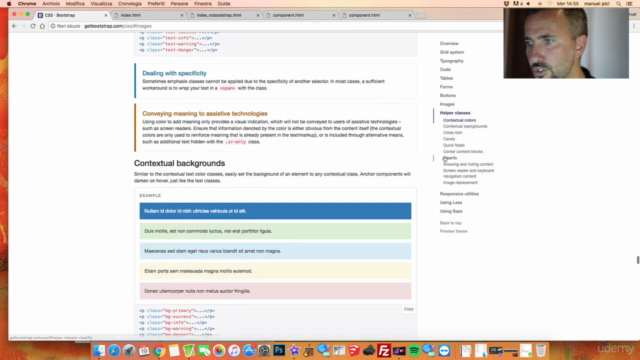Open the Modifica menu
The image size is (640, 360).
click(75, 4)
